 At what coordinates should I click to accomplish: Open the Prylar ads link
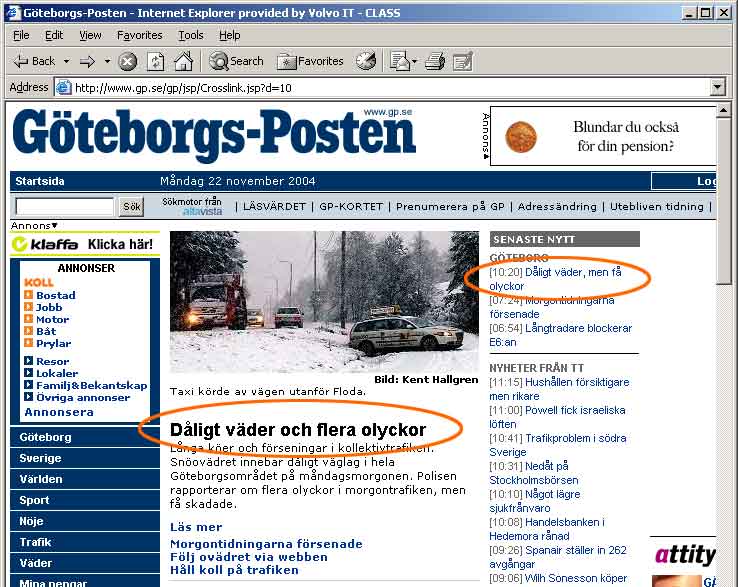[53, 343]
